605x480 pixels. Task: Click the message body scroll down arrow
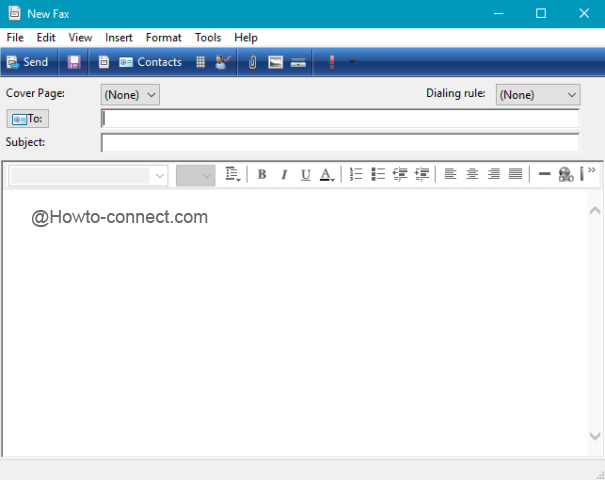coord(595,436)
